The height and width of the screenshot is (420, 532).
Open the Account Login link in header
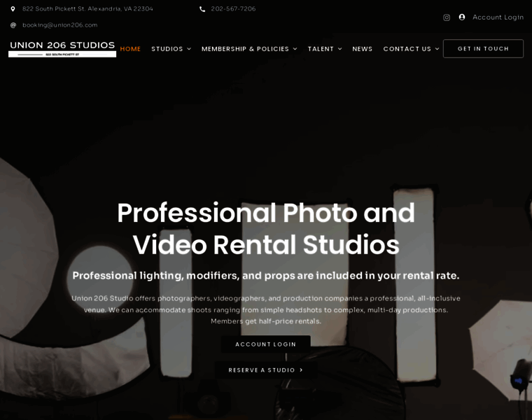tap(498, 17)
